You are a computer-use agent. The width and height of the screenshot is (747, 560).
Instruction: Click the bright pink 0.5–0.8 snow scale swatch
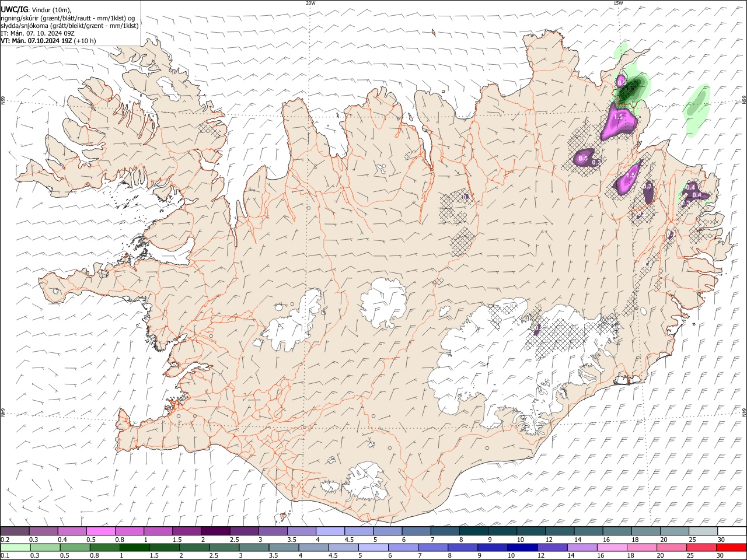pos(100,531)
